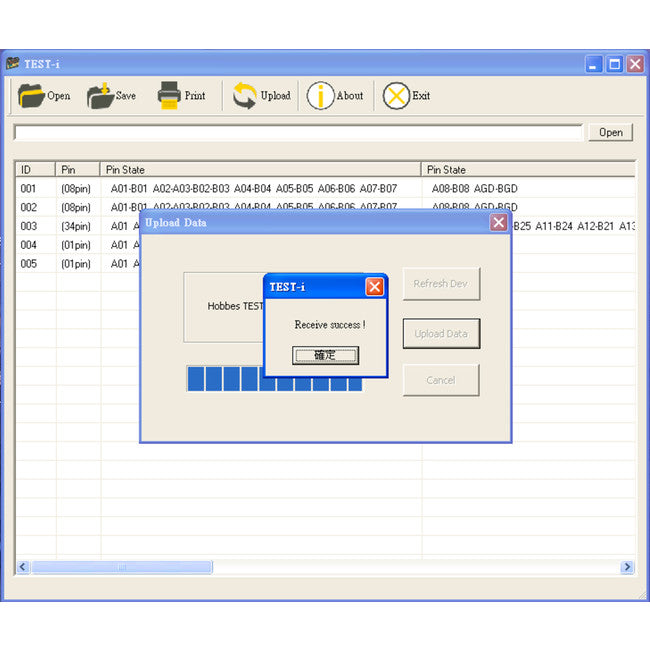Close the Upload Data dialog
The height and width of the screenshot is (650, 650).
499,223
